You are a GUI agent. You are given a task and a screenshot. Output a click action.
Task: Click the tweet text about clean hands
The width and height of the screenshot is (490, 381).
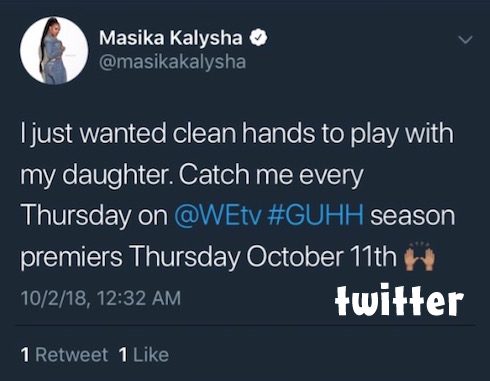tap(238, 195)
